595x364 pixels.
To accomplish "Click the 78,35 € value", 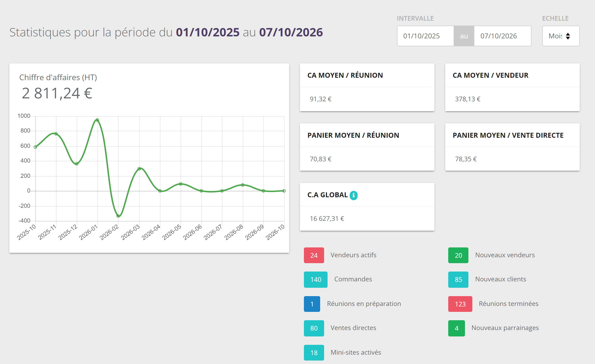I will pos(466,159).
